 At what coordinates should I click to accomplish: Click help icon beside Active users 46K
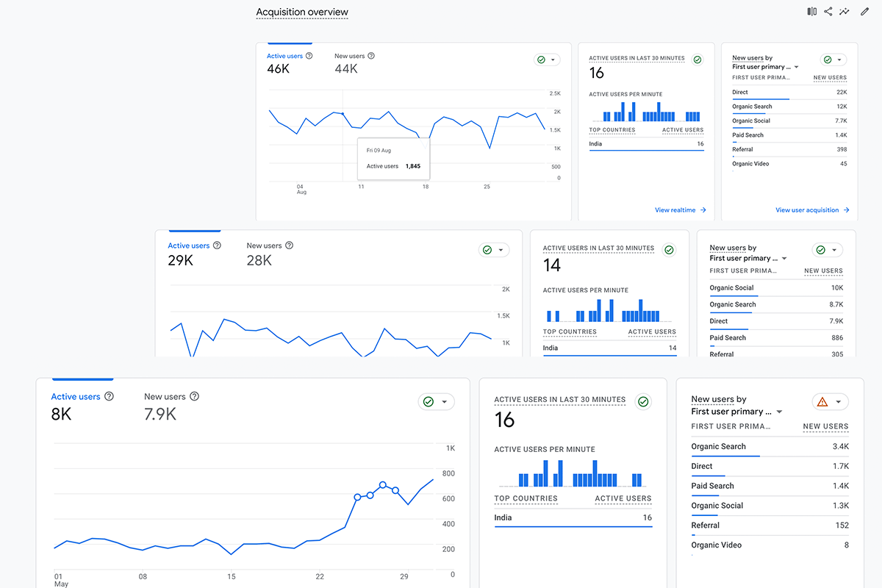[x=309, y=56]
